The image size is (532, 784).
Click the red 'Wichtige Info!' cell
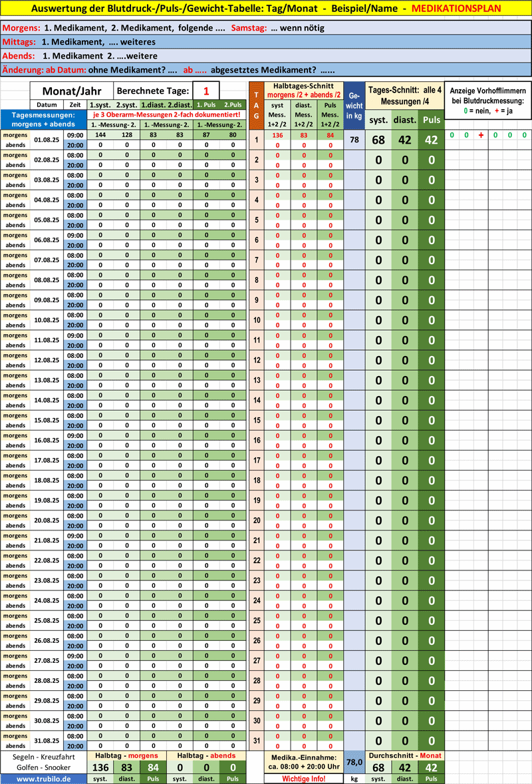(x=304, y=779)
